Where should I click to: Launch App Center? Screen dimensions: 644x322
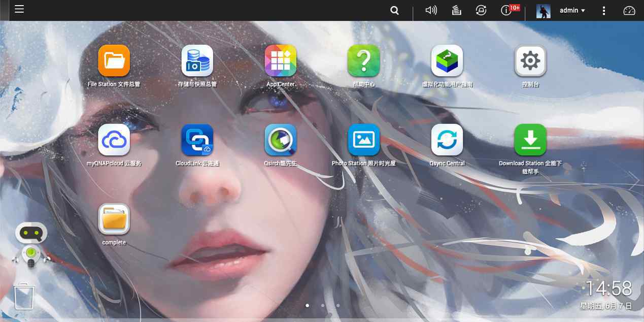click(281, 60)
